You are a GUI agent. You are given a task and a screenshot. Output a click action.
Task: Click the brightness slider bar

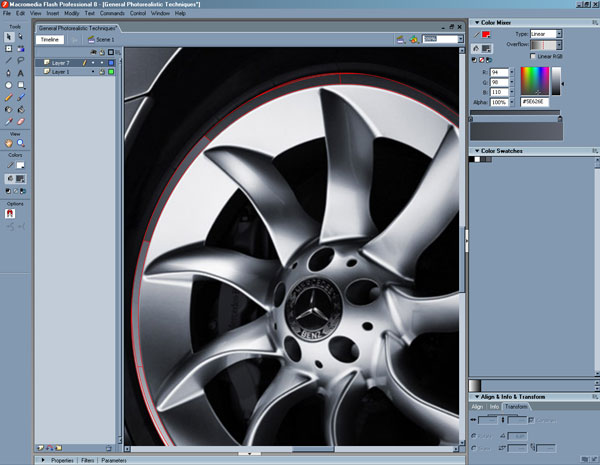556,81
